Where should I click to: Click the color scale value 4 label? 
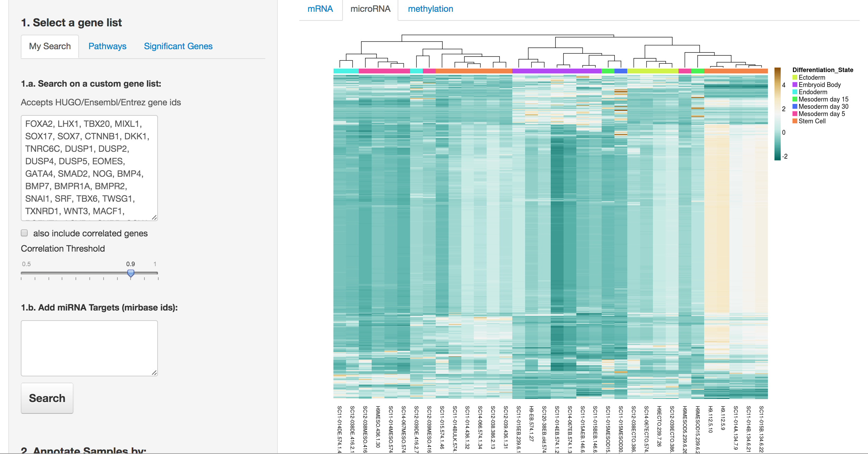tap(784, 85)
